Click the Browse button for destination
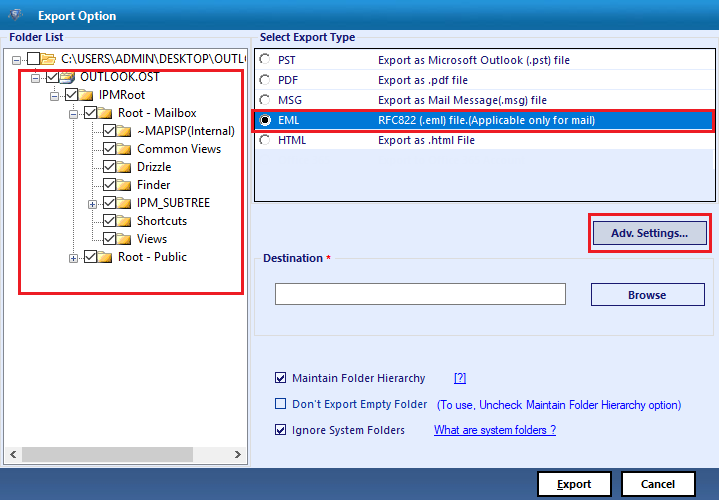The image size is (719, 500). point(646,295)
